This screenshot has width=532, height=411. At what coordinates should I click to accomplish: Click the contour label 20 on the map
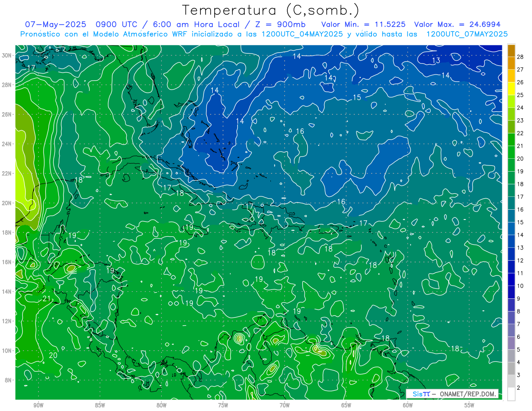53,355
